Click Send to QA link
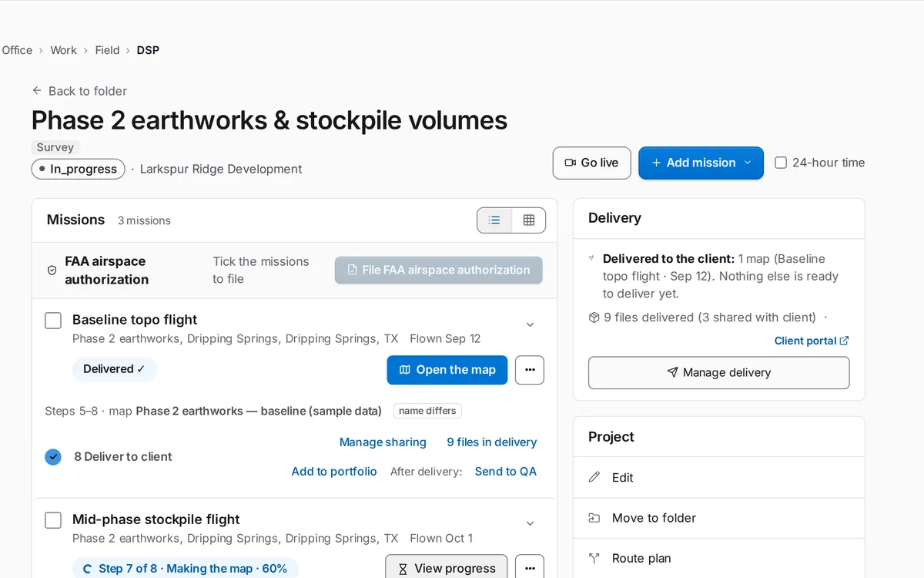924x578 pixels. click(506, 472)
